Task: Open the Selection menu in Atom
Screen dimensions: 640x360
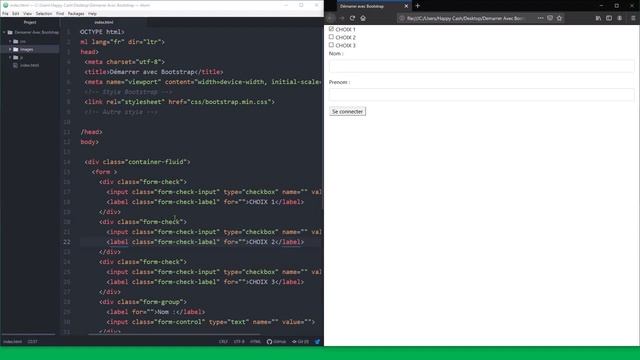Action: pos(44,13)
